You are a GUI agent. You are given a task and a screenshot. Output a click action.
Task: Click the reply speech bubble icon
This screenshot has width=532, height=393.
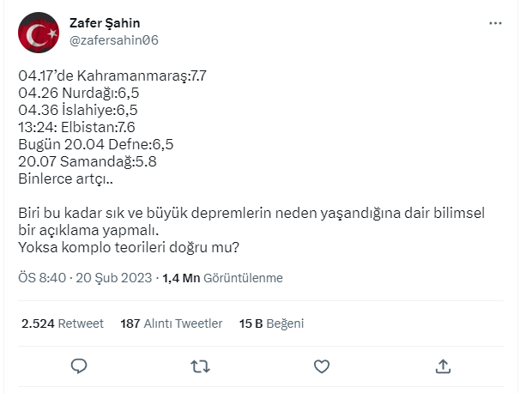79,366
